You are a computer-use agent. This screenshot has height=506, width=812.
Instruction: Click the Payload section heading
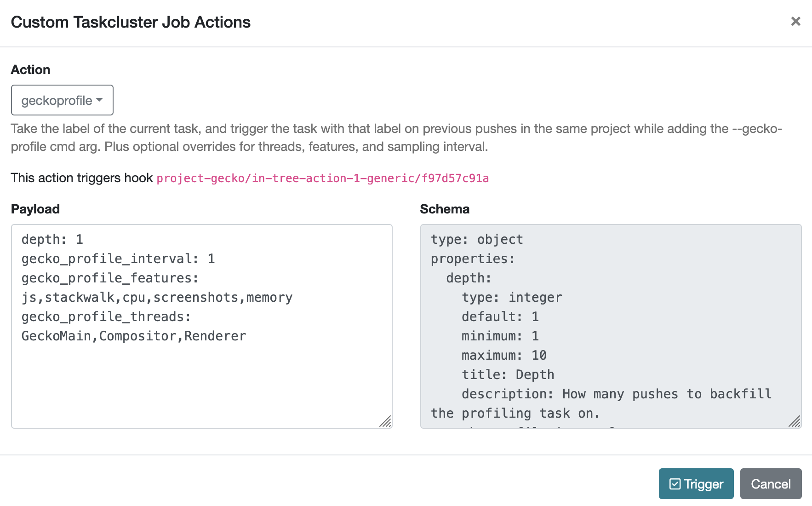pyautogui.click(x=35, y=209)
